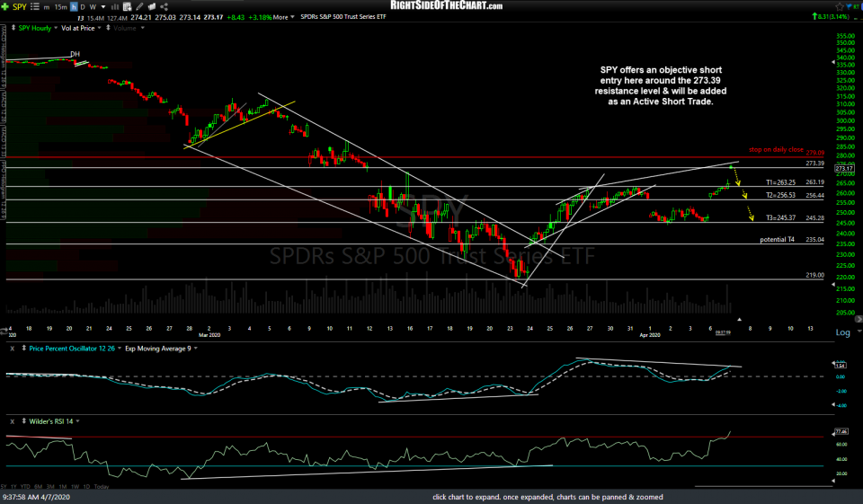The height and width of the screenshot is (504, 863).
Task: Close the Price Percent Oscillator pane
Action: [x=12, y=349]
